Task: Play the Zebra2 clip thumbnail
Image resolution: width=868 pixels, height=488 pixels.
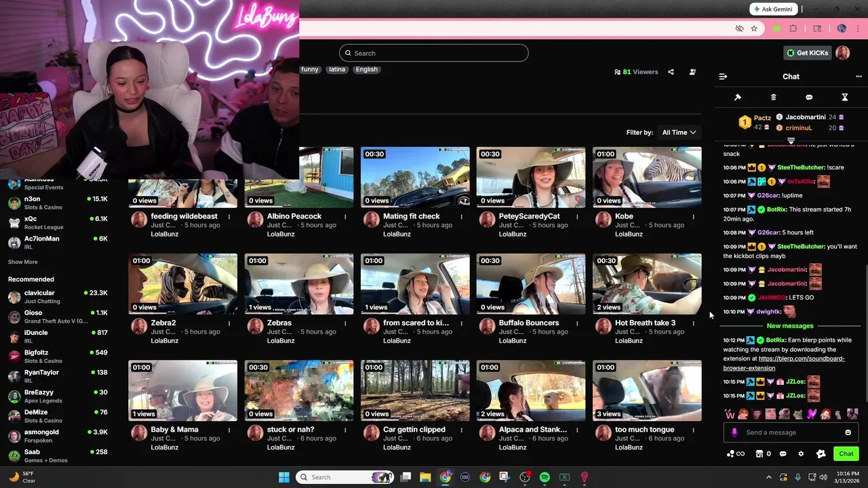Action: click(x=183, y=284)
